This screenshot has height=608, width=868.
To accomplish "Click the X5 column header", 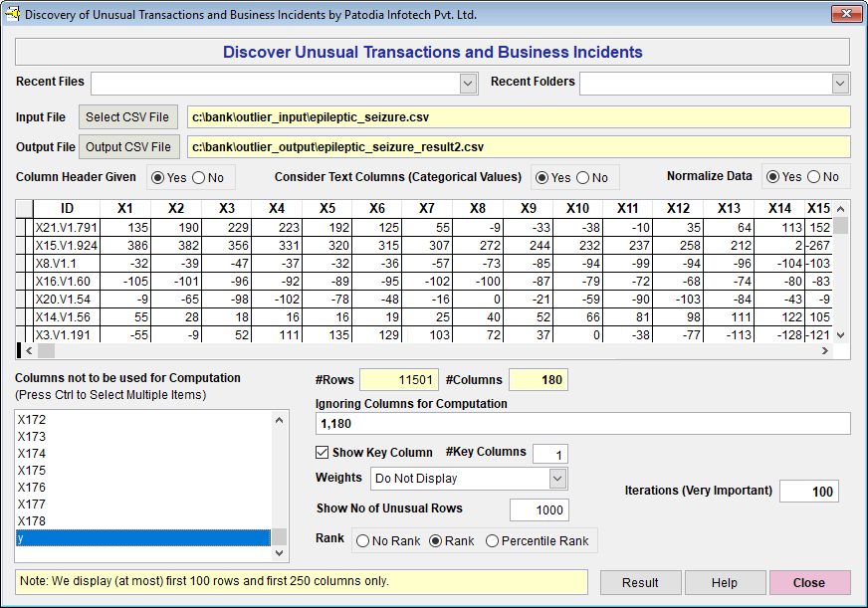I will coord(326,208).
